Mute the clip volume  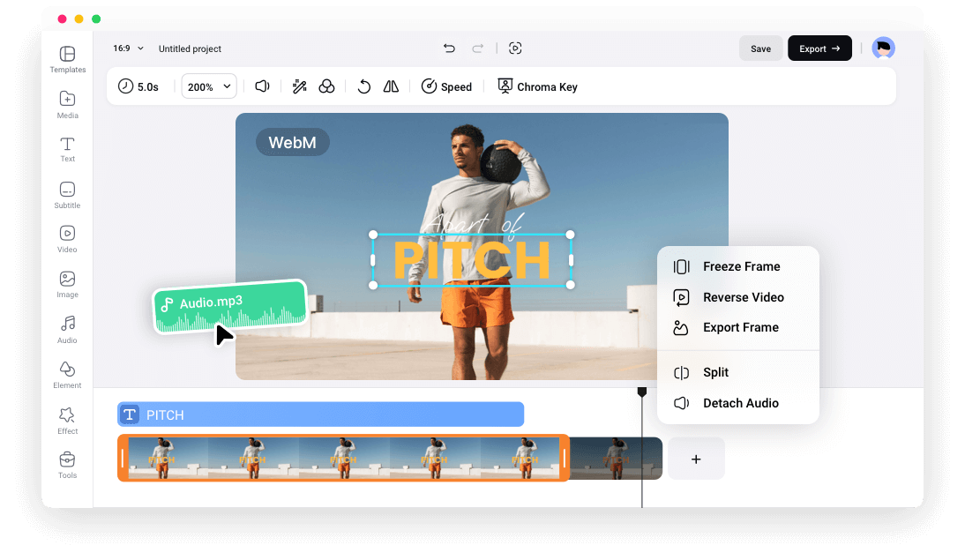(x=260, y=86)
